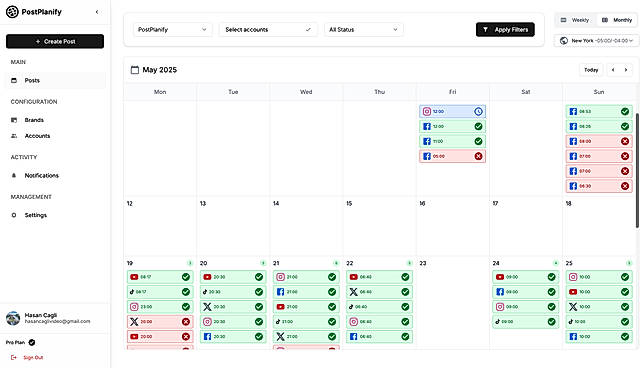Viewport: 642px width, 368px height.
Task: Open the Instagram 21:00 post on day 21
Action: tap(306, 277)
